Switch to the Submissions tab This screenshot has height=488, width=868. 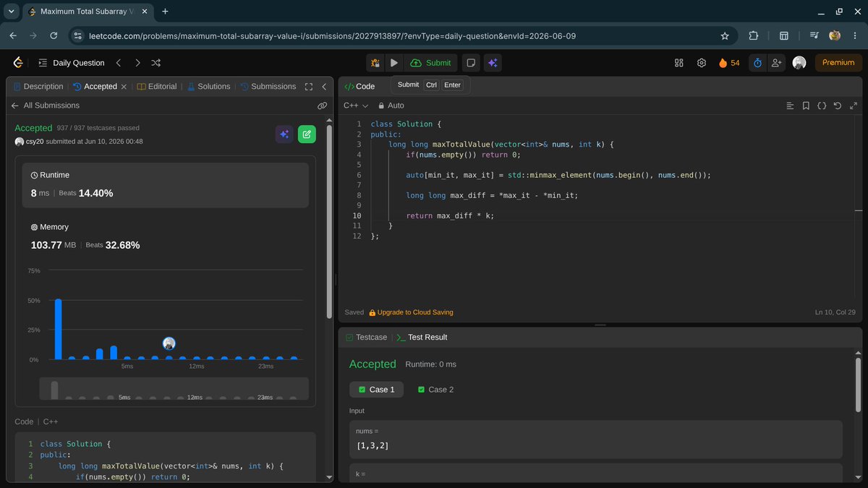pyautogui.click(x=268, y=86)
